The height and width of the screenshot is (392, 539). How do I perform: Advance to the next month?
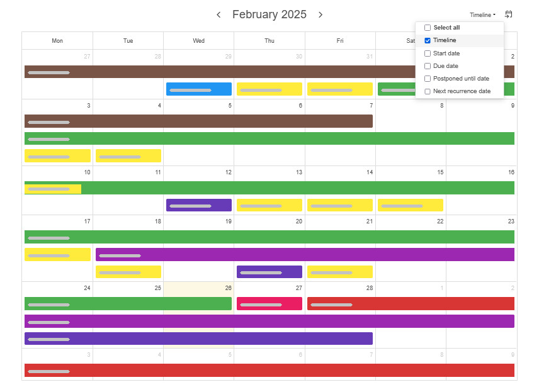click(x=321, y=14)
